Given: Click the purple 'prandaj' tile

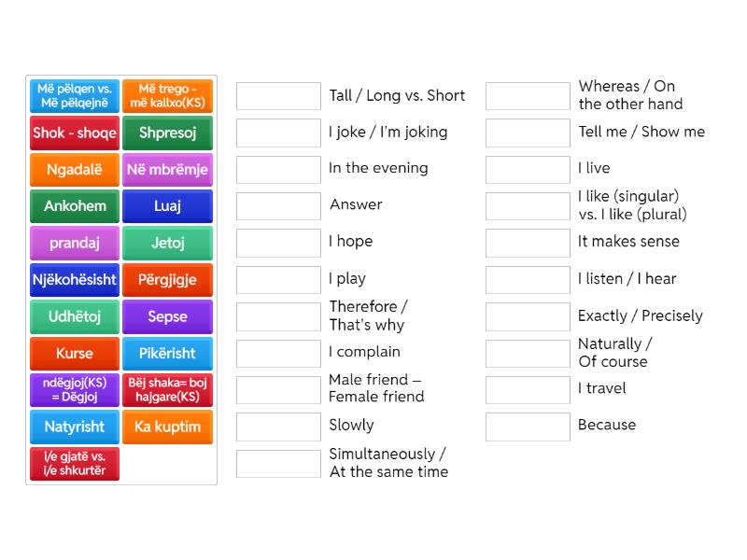Looking at the screenshot, I should 75,244.
